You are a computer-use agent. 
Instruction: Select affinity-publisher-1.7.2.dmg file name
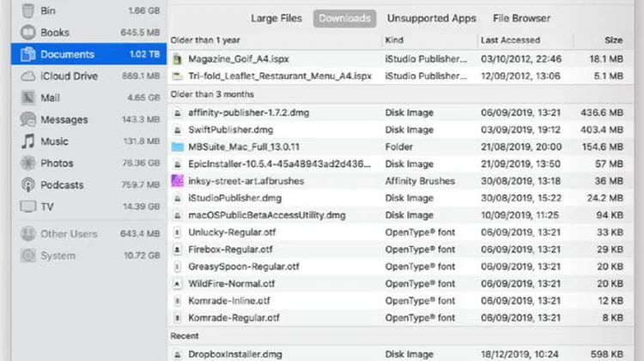(x=248, y=113)
